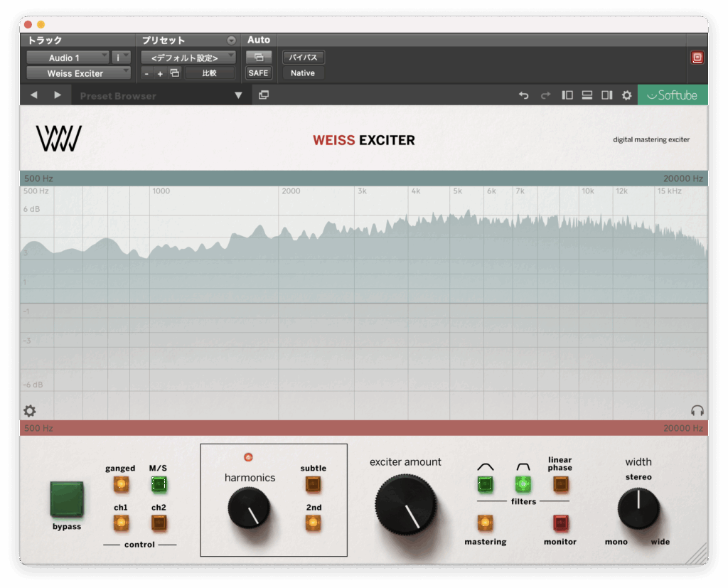Click the 'digital mastering exciter' text
The height and width of the screenshot is (588, 728).
[651, 140]
